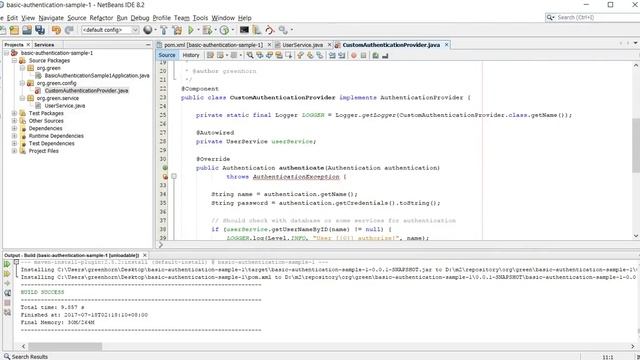Open the Window menu
Viewport: 640px width, 360px height.
223,18
